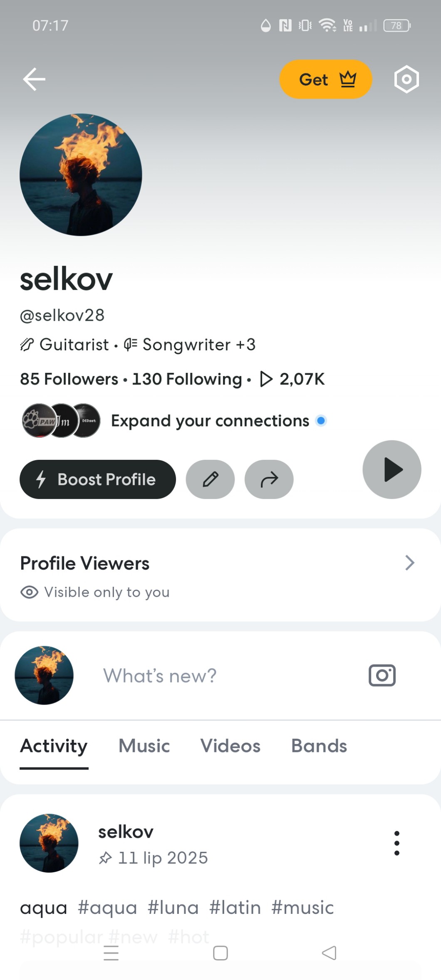
Task: Open Expand your connections suggestions
Action: (210, 421)
